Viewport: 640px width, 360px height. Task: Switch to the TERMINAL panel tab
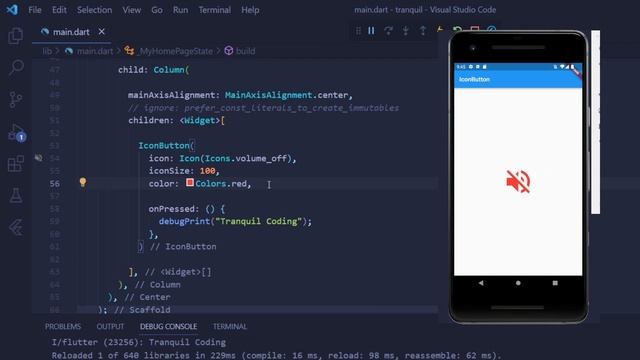click(230, 327)
